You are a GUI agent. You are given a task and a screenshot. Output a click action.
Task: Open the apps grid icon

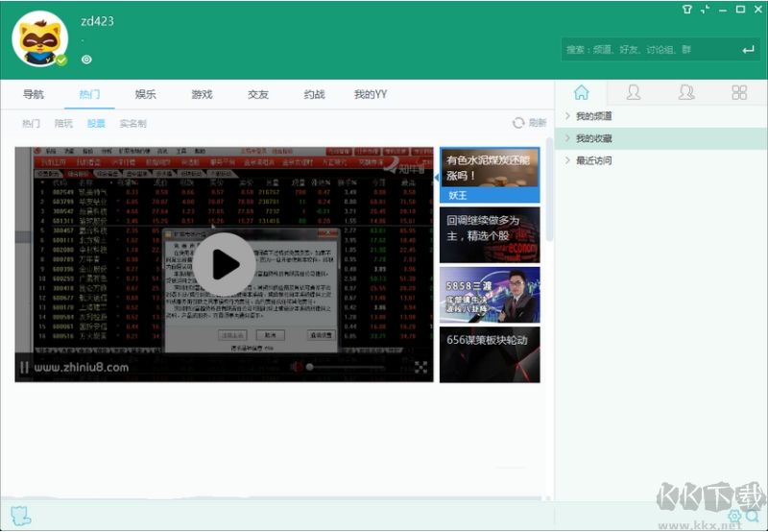(x=739, y=92)
